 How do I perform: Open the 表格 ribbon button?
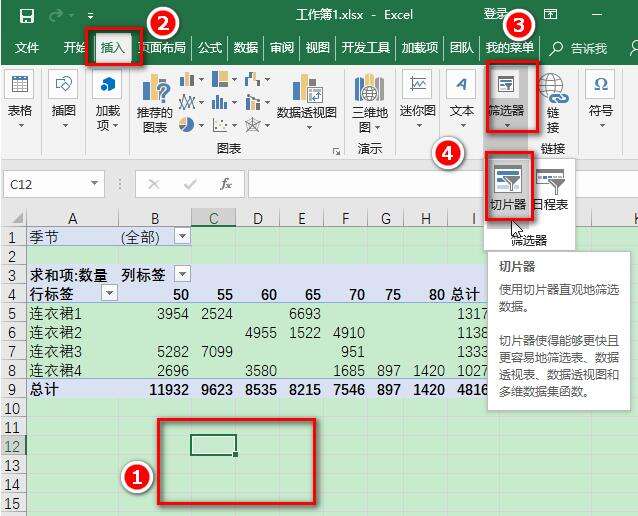coord(20,100)
